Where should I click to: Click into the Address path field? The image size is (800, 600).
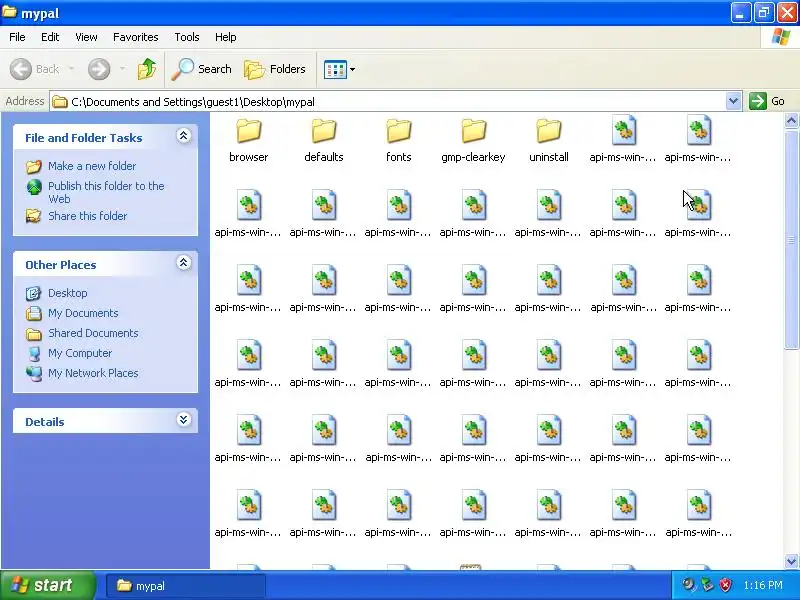(x=388, y=102)
